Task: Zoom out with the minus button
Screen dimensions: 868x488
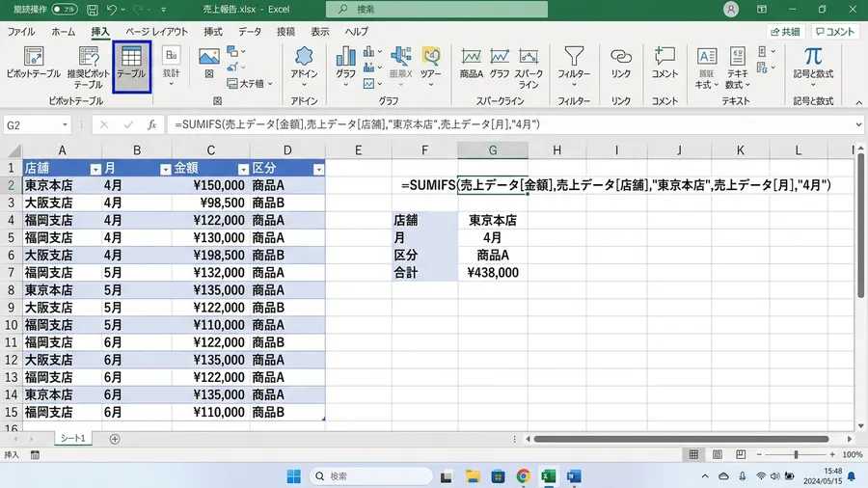Action: coord(759,455)
